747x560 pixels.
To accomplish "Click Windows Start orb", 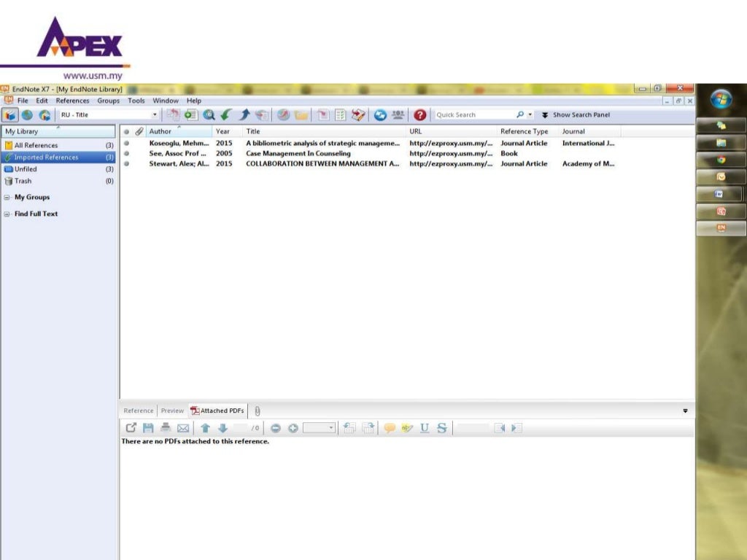I will coord(721,99).
